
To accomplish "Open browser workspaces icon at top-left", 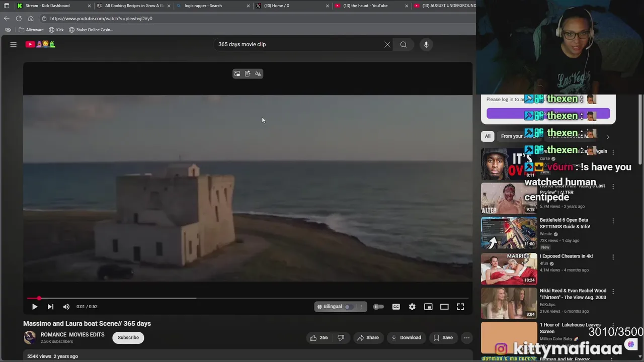I will (x=7, y=6).
